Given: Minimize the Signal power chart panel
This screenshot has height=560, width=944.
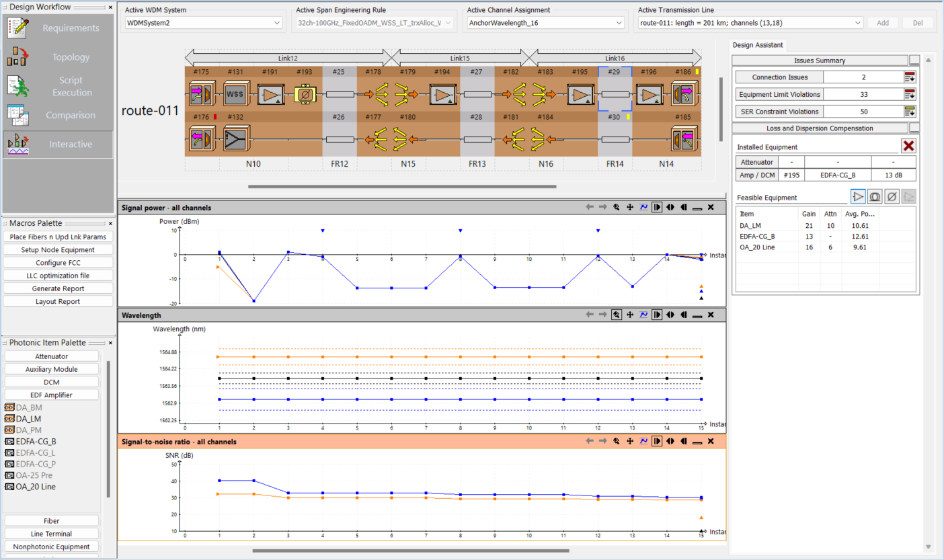Looking at the screenshot, I should point(697,208).
